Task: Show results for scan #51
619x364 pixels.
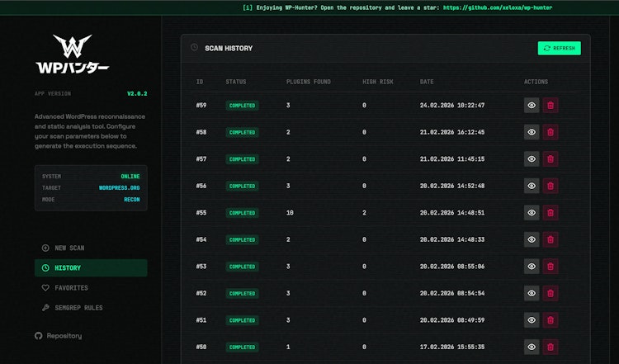Action: click(532, 320)
